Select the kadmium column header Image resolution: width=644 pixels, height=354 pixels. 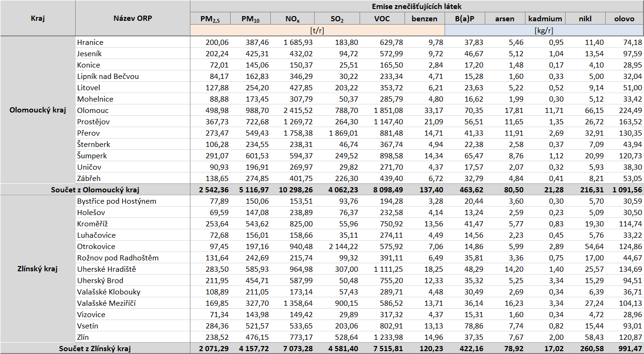pyautogui.click(x=545, y=19)
